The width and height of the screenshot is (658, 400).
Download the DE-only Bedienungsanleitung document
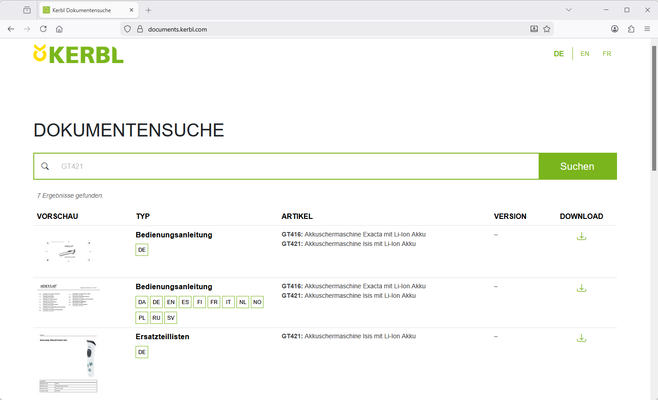pos(581,236)
